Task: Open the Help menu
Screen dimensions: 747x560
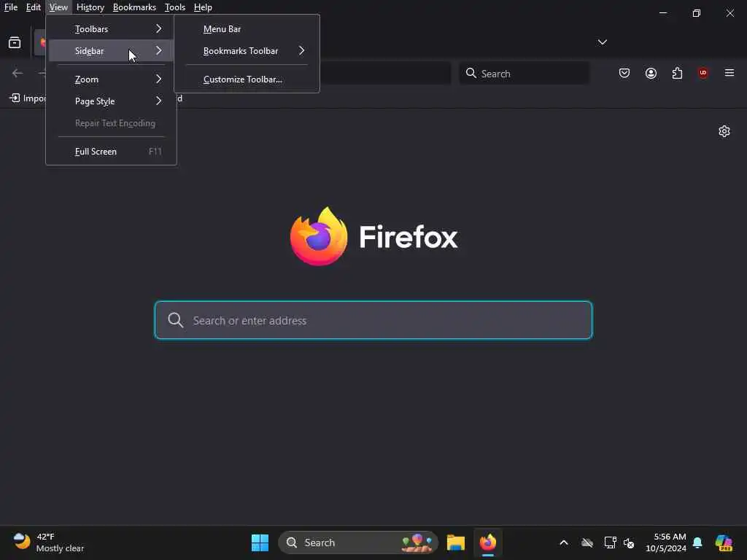Action: point(203,7)
